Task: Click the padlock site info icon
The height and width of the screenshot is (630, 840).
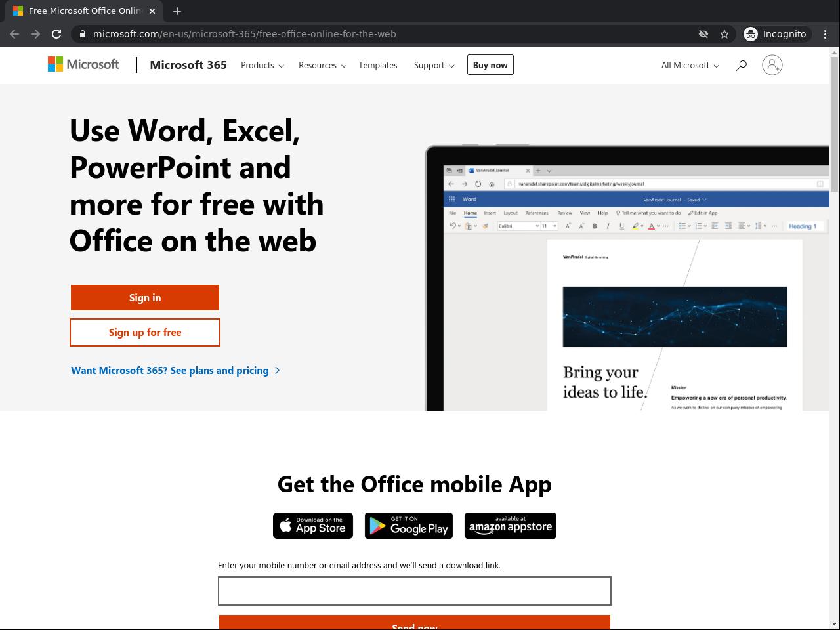Action: click(82, 34)
